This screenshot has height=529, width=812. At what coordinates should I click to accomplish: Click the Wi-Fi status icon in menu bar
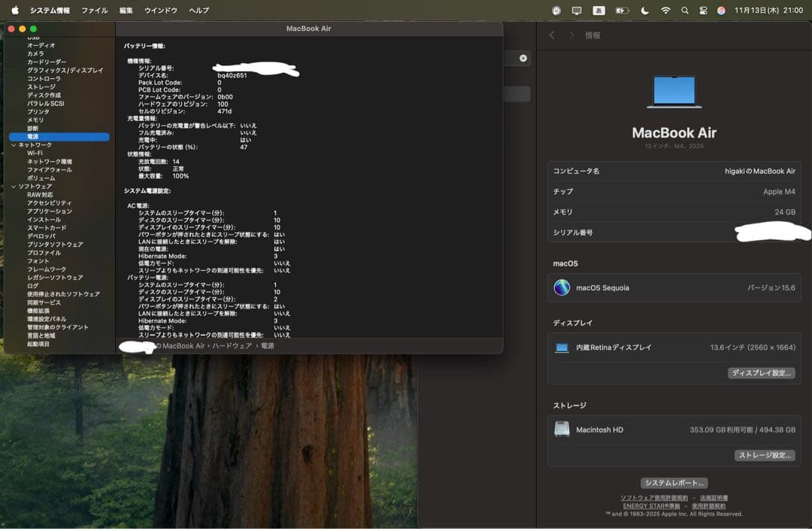coord(665,11)
